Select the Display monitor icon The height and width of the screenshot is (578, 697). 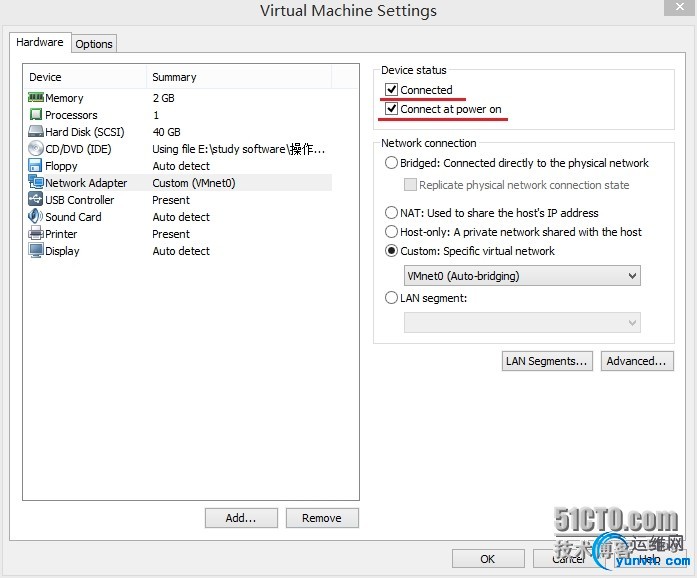pos(36,250)
